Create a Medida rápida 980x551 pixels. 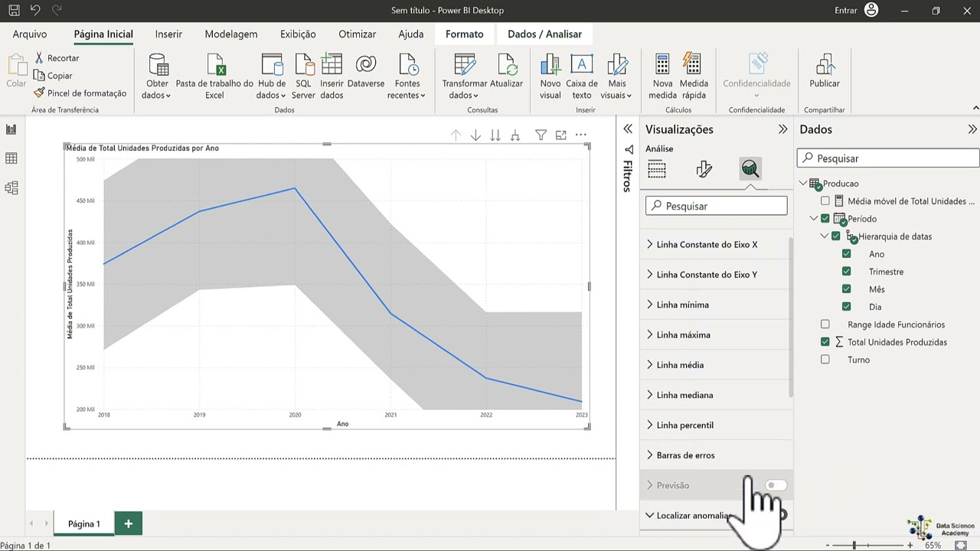pos(694,77)
